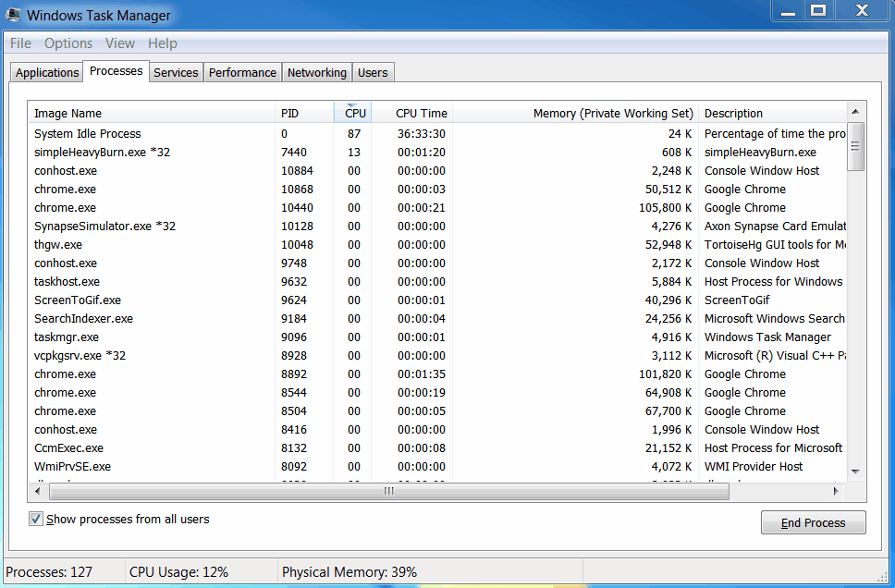895x588 pixels.
Task: Open the File menu
Action: click(x=19, y=43)
